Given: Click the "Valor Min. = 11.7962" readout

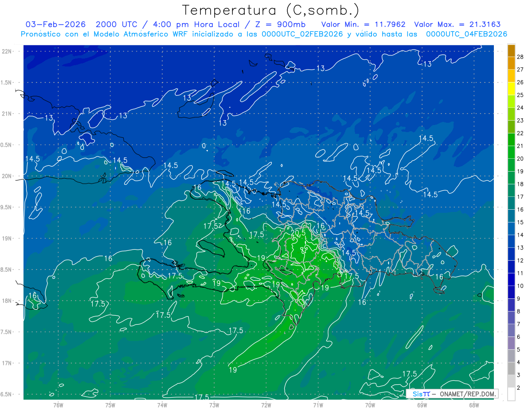Looking at the screenshot, I should point(364,24).
